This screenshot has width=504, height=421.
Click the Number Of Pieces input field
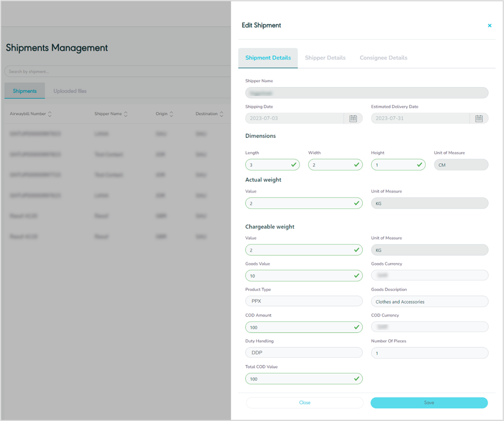pyautogui.click(x=429, y=353)
